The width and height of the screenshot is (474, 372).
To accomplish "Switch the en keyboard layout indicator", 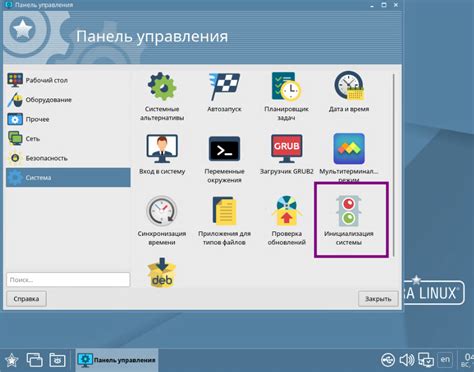I will click(x=445, y=360).
